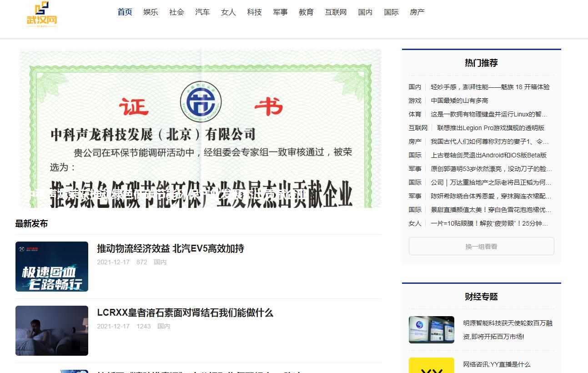Click the 互联网 label in hot list
This screenshot has width=588, height=373.
point(418,128)
